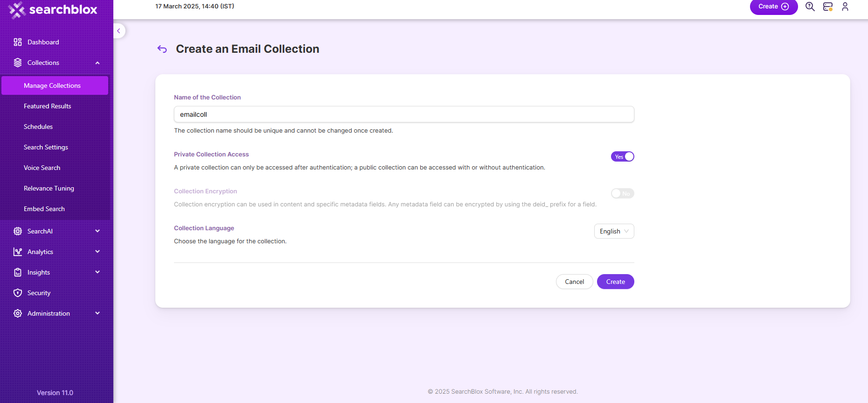Toggle the Collection Encryption switch
Viewport: 868px width, 403px height.
(x=623, y=193)
